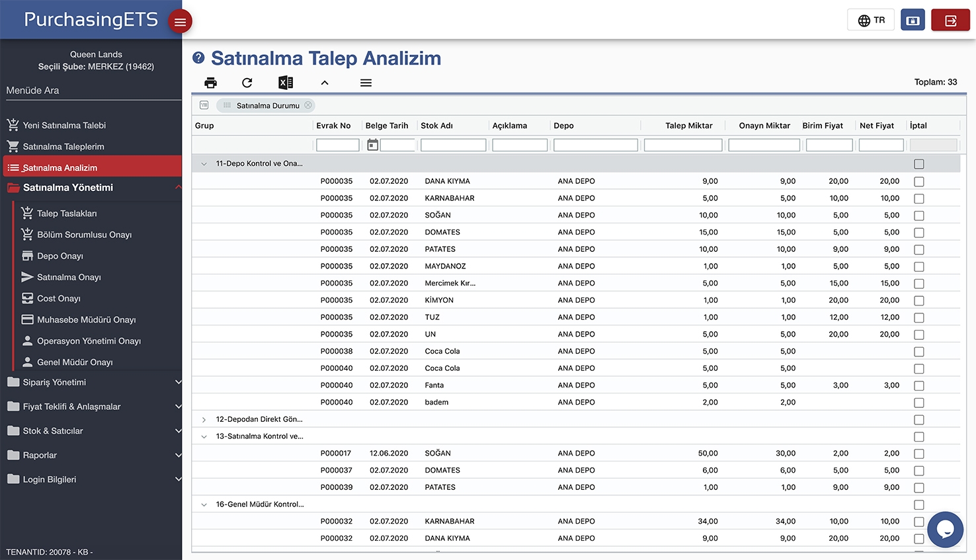Tick the İptal checkbox for DANA KIYMA P000035
The image size is (976, 560).
[x=918, y=181]
